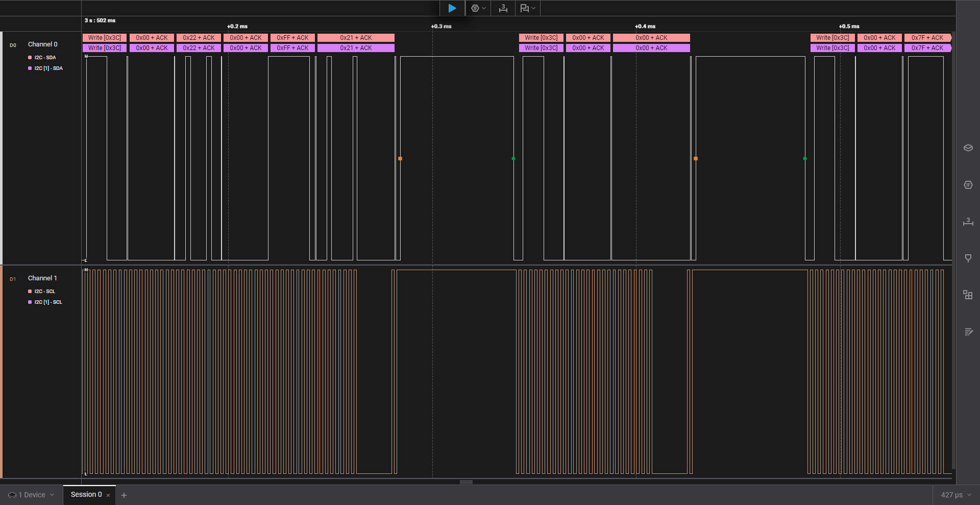Open the Notes pencil icon in right sidebar
Viewport: 980px width, 505px height.
point(968,332)
